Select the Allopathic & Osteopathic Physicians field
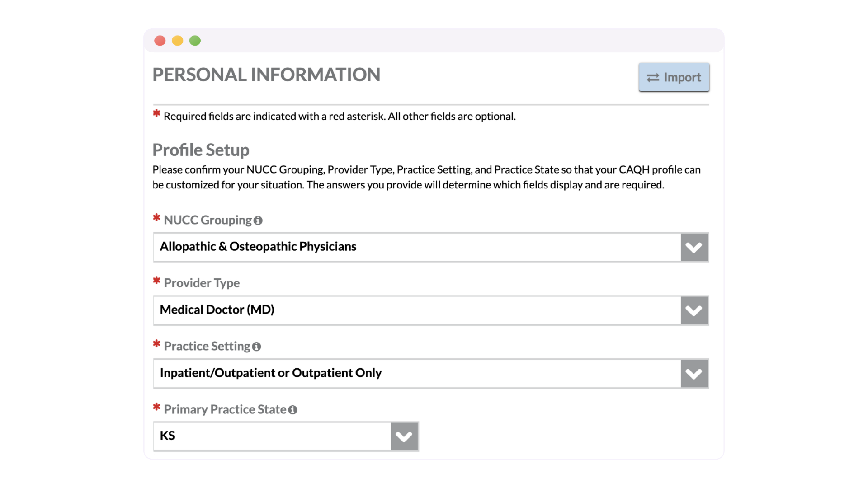 [x=416, y=247]
